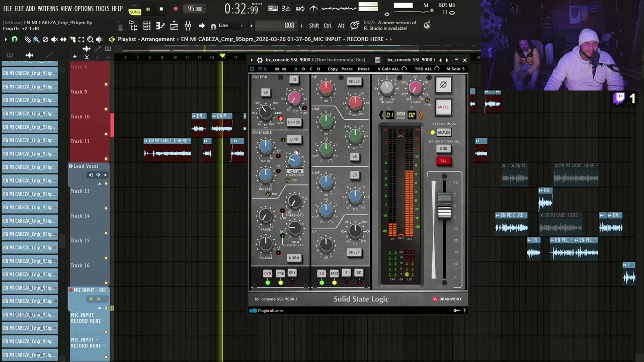The height and width of the screenshot is (362, 644).
Task: Toggle the main snap magnet icon
Action: click(x=213, y=26)
